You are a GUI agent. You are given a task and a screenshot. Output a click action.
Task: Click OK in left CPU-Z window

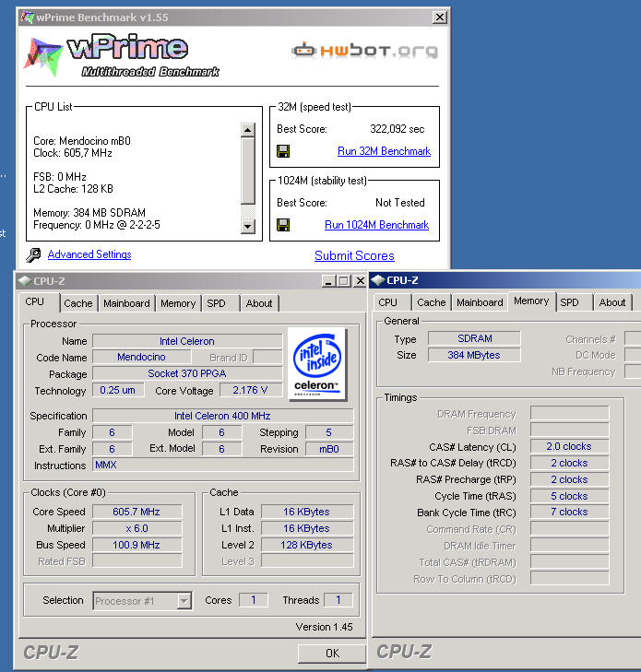point(332,654)
